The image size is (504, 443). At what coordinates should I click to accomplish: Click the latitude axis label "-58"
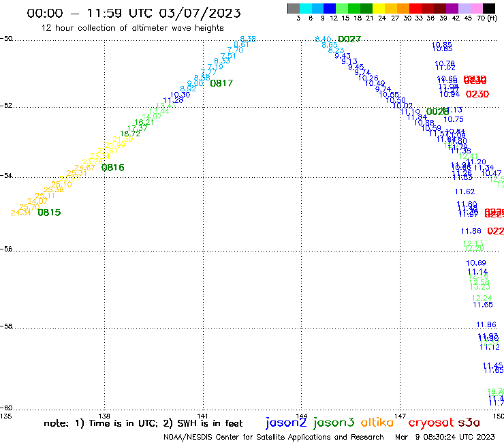point(6,326)
